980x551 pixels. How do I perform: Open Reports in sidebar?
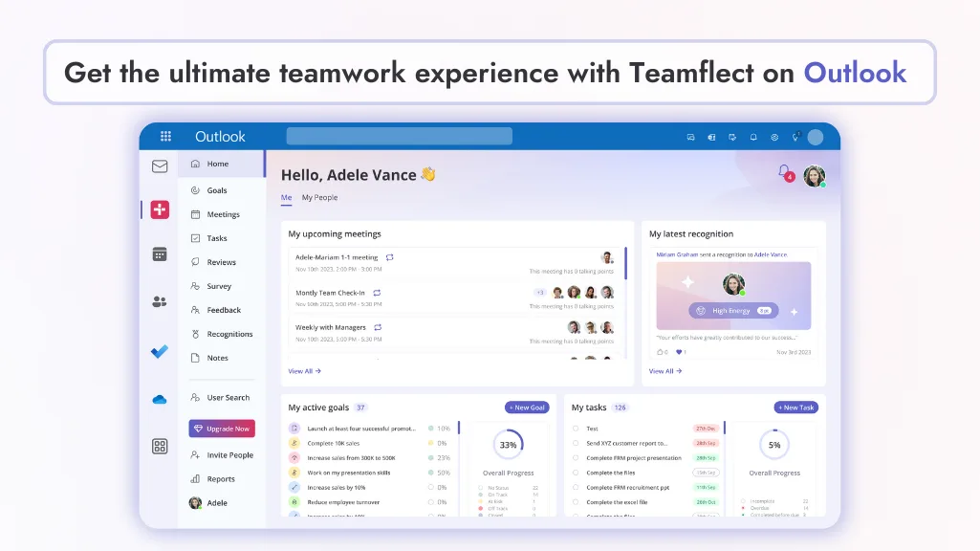[222, 479]
